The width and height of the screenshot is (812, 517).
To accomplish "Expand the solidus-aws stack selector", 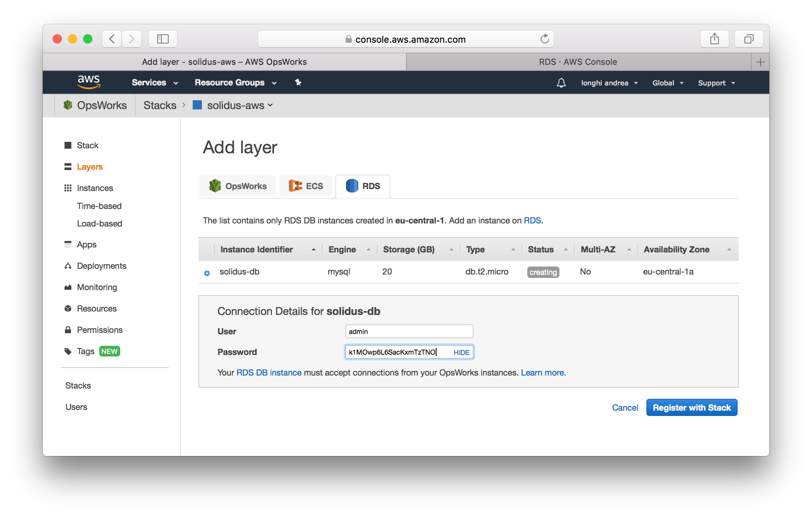I will (x=270, y=105).
